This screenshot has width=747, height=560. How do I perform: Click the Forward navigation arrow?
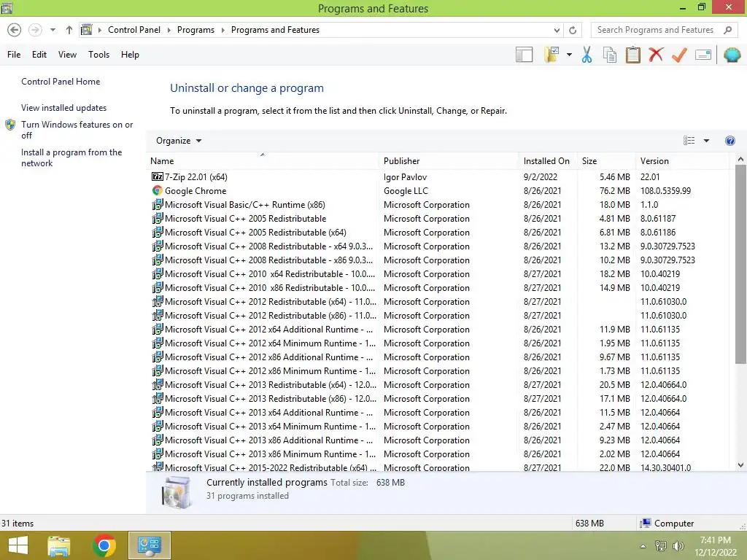coord(35,30)
